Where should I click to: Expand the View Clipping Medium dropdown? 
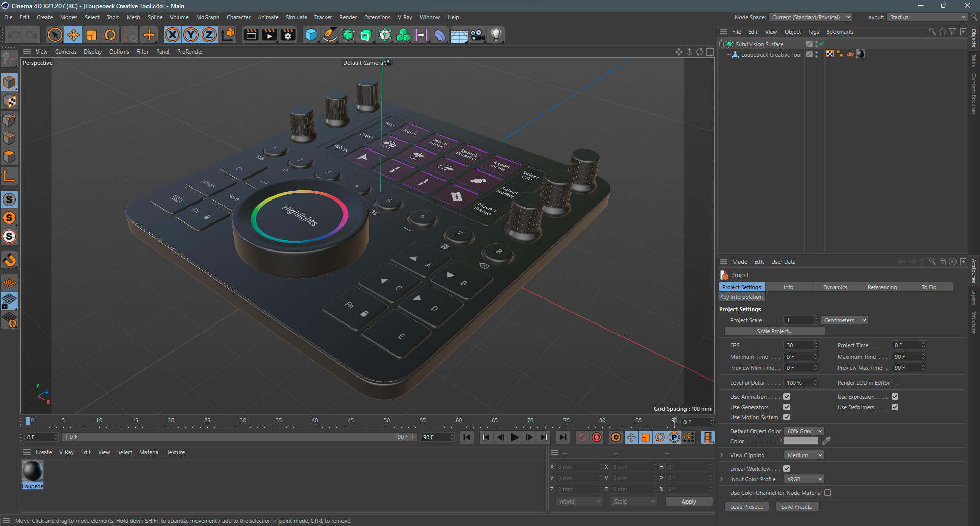[804, 455]
